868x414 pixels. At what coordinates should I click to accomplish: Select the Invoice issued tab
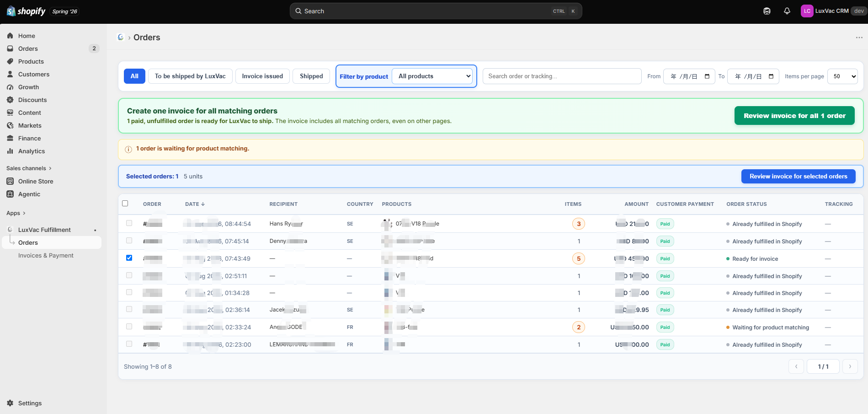(x=262, y=76)
